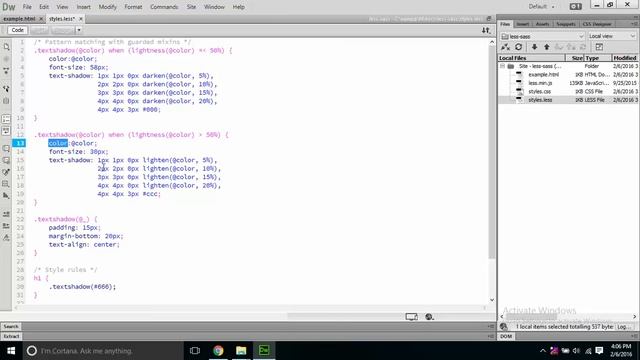
Task: Switch to the Snippets panel tab
Action: [x=566, y=24]
